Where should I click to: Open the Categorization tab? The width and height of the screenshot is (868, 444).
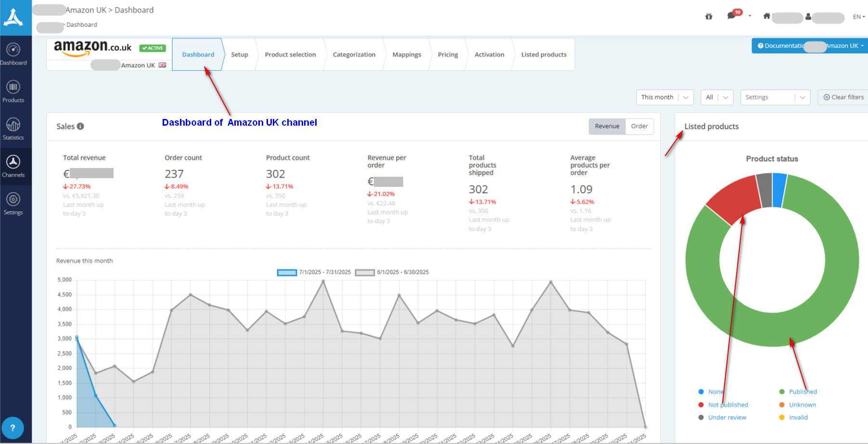point(354,54)
